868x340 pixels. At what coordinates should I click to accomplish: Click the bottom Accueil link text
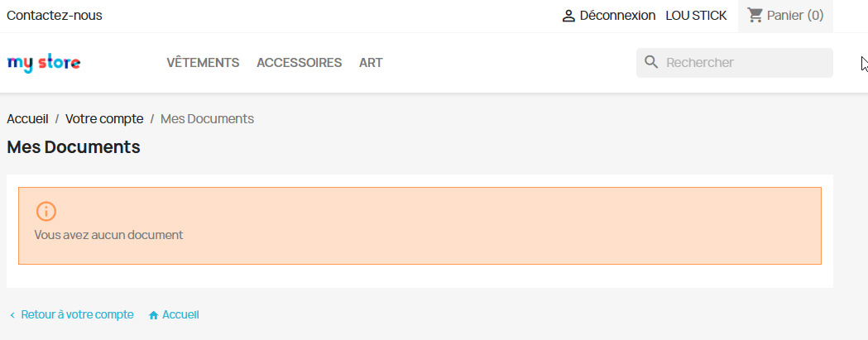pos(180,315)
